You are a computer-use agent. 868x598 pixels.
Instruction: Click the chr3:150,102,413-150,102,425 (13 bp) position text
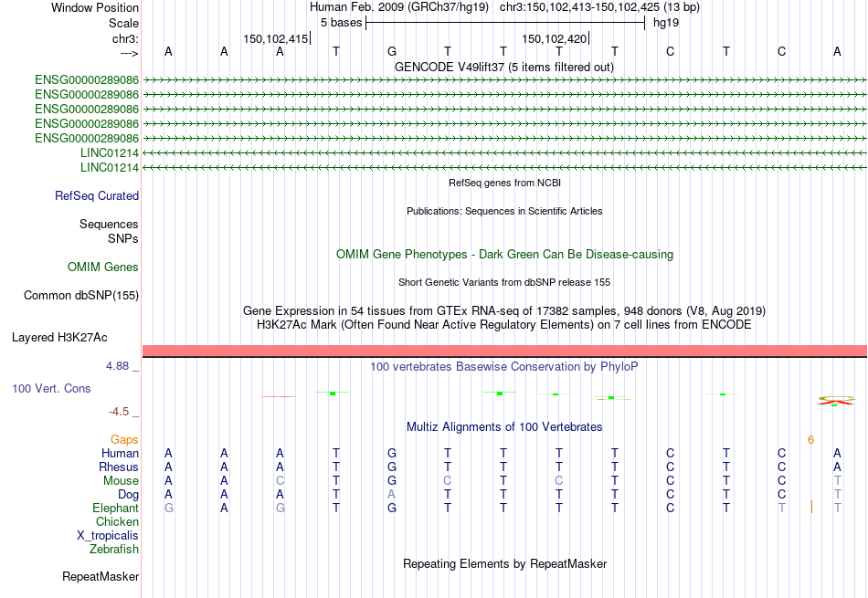point(599,7)
